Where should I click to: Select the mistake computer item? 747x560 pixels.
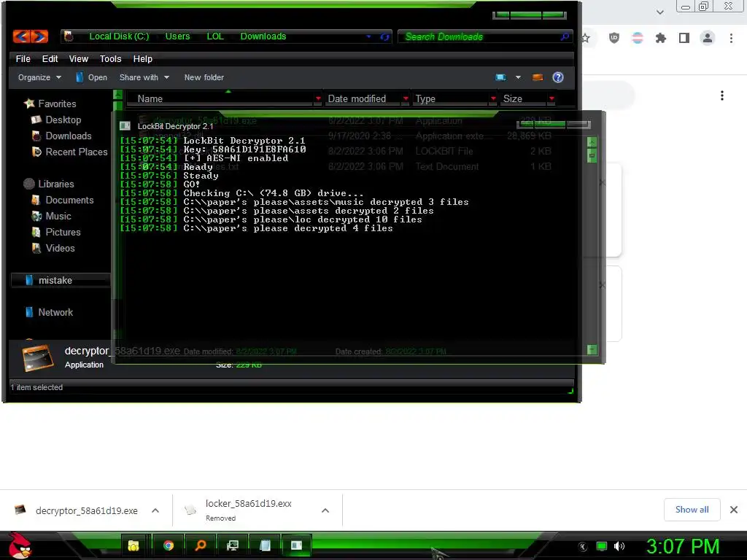click(61, 280)
